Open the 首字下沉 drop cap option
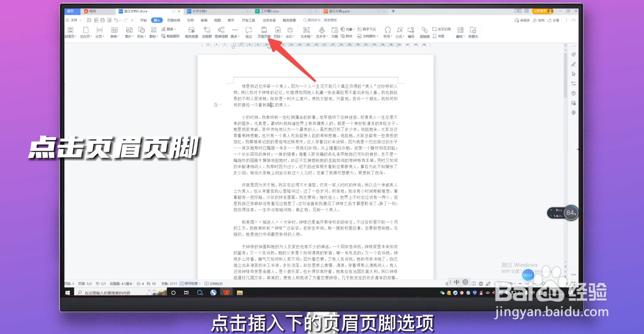Screen dimensions: 644x334 point(367,29)
